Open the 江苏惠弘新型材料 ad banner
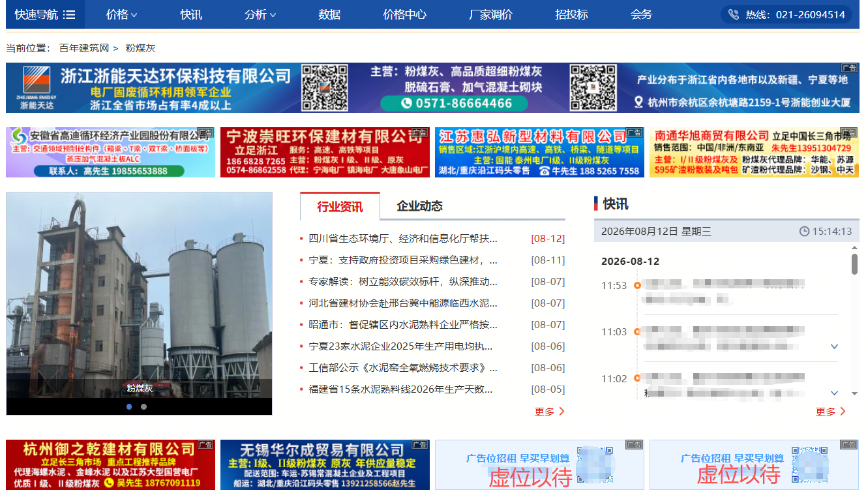This screenshot has width=868, height=501. (x=539, y=153)
